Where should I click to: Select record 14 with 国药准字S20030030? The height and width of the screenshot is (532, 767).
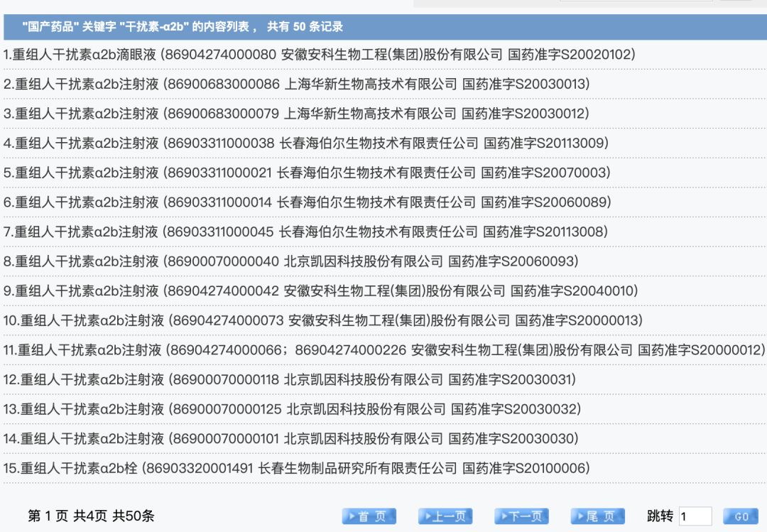[x=290, y=438]
